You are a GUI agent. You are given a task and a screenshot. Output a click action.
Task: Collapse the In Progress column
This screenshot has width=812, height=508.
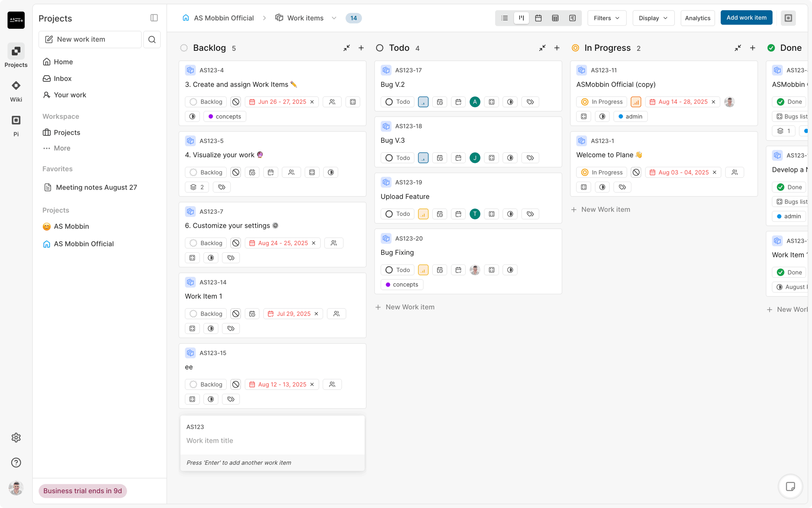738,48
